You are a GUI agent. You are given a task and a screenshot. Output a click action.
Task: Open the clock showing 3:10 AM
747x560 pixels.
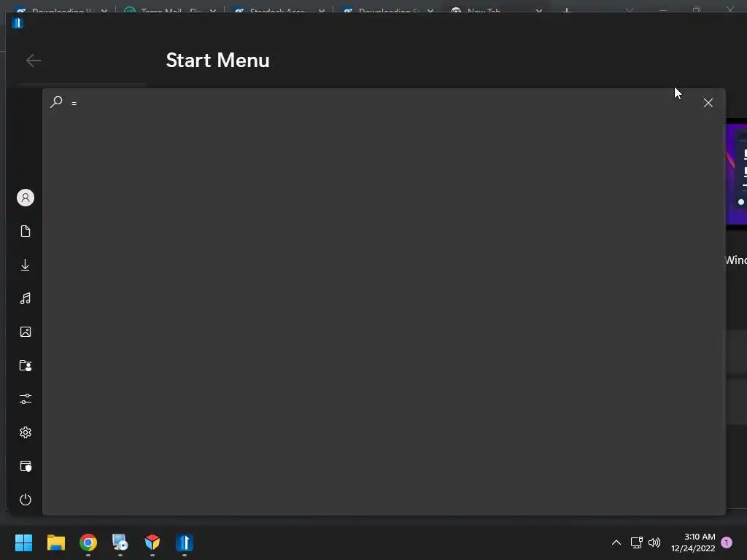tap(693, 542)
